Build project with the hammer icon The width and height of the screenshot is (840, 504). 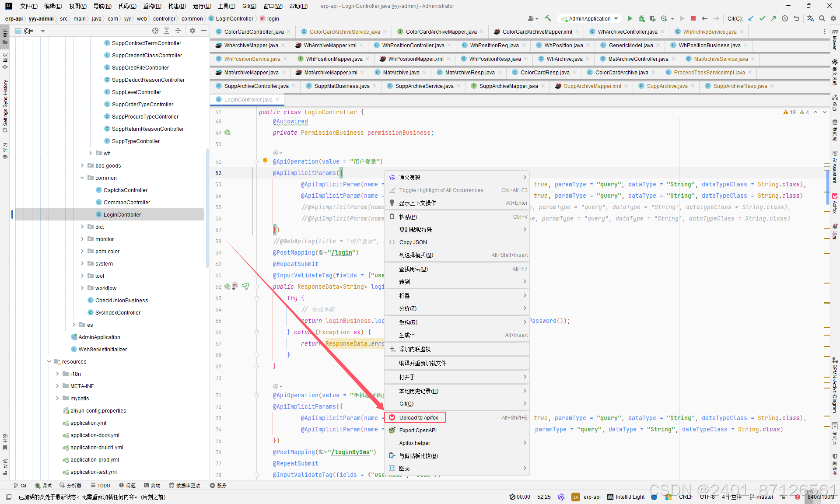pyautogui.click(x=548, y=18)
